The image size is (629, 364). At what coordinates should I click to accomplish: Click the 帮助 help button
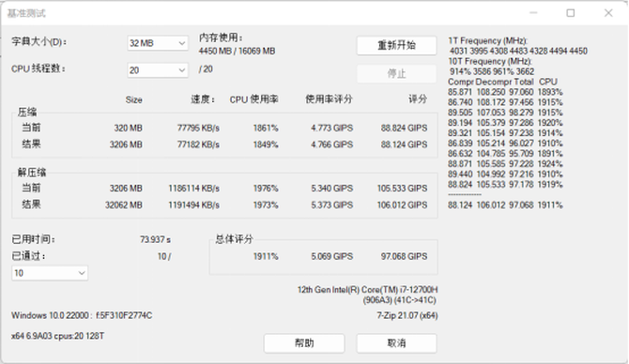point(304,343)
